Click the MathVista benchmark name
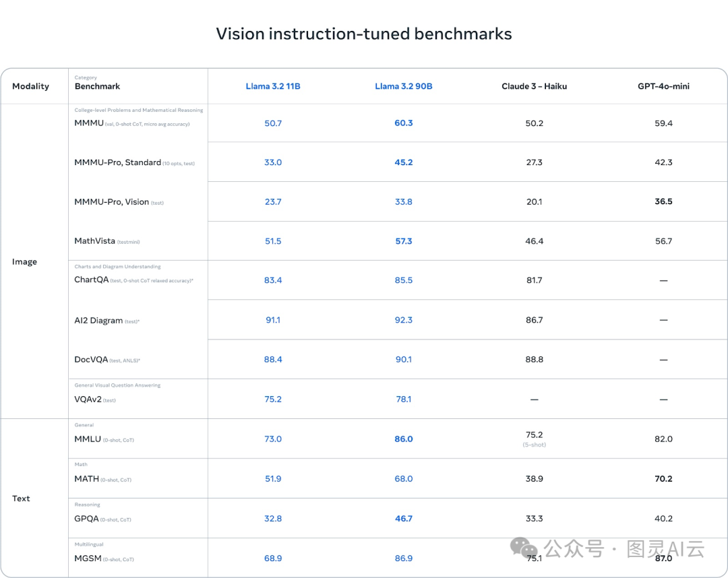 [x=94, y=240]
